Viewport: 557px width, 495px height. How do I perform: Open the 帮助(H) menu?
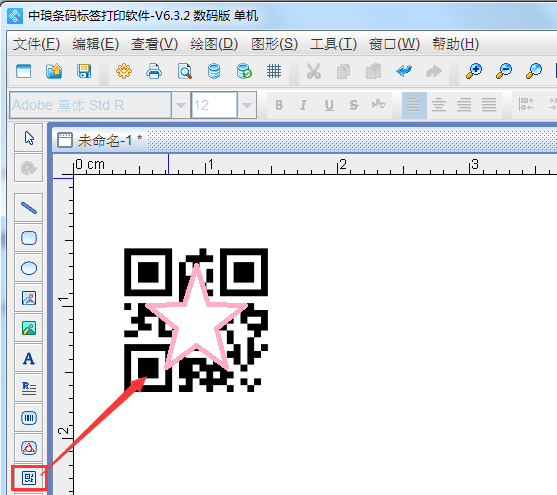coord(455,44)
